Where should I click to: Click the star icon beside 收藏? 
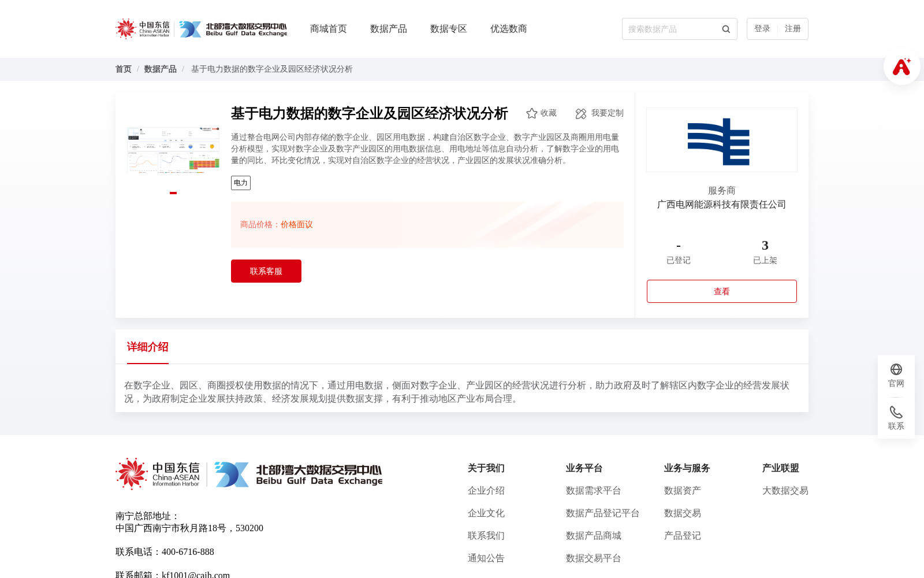pos(532,113)
